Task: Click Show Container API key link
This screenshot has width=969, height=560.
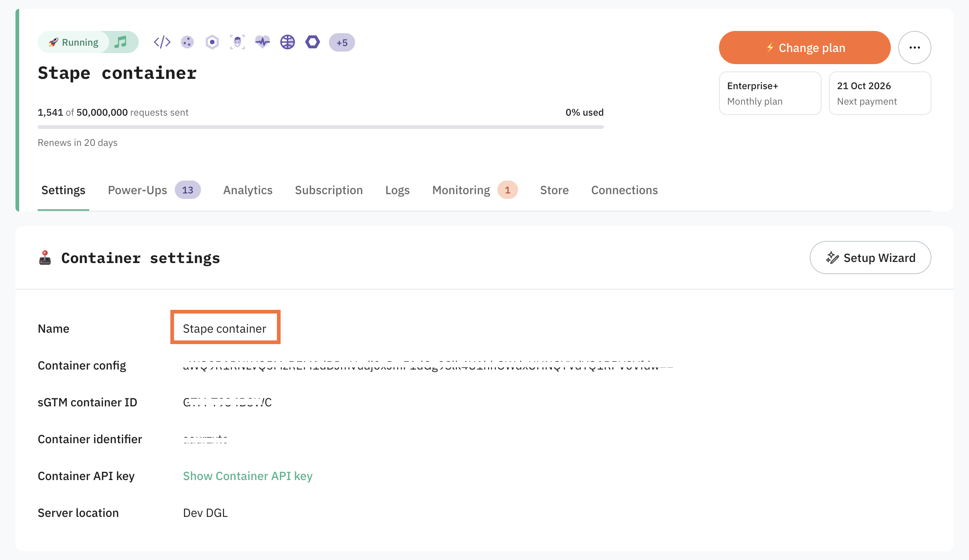Action: click(248, 476)
